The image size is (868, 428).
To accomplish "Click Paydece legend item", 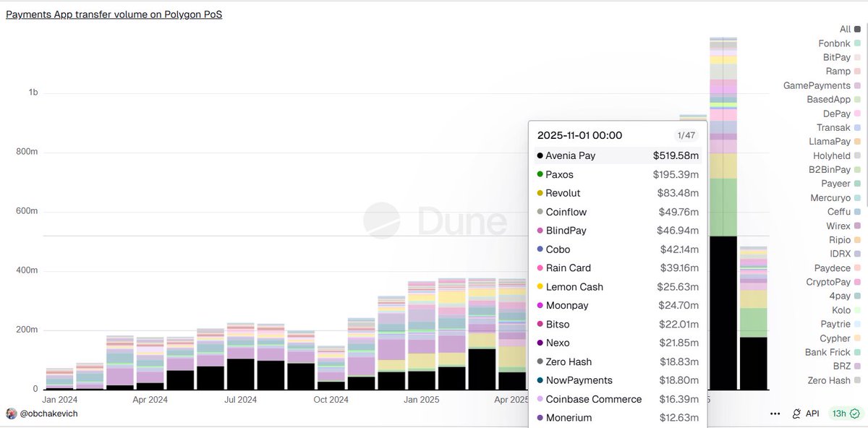I will coord(838,268).
